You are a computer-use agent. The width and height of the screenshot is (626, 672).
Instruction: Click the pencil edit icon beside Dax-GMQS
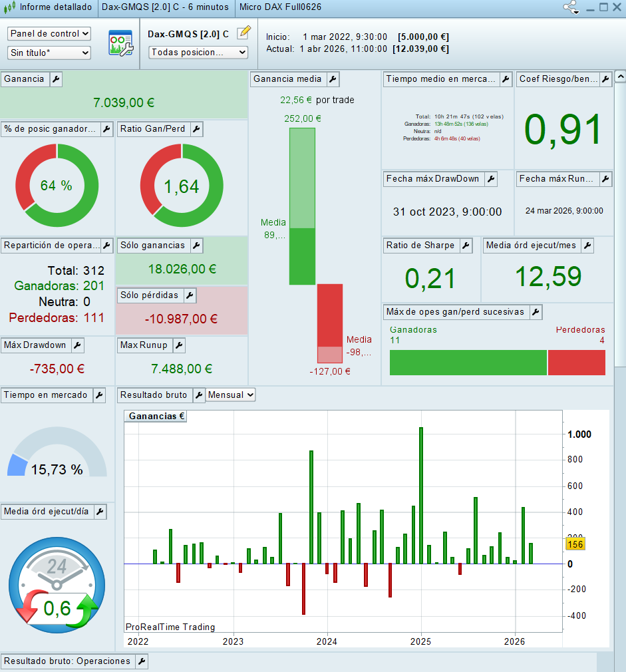[244, 33]
